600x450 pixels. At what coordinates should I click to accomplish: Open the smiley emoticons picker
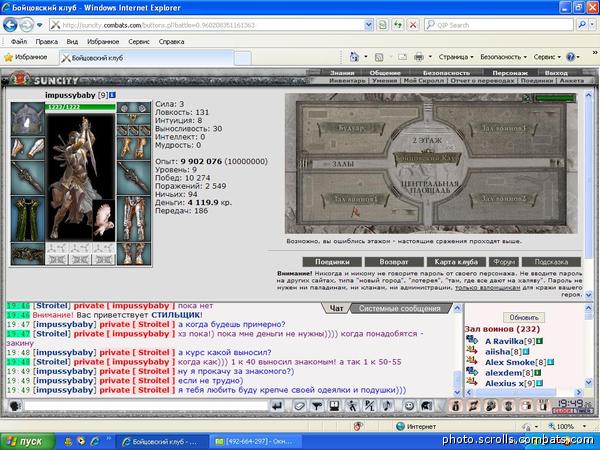click(409, 406)
